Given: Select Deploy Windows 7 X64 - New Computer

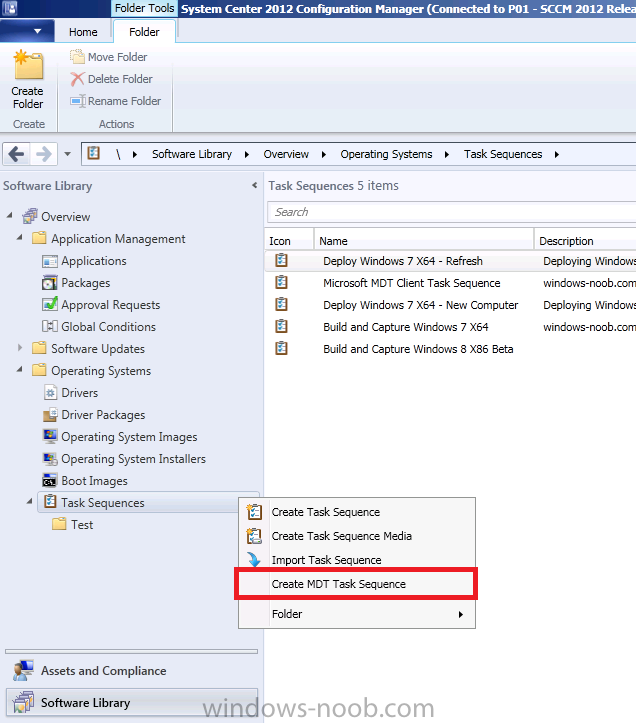Looking at the screenshot, I should coord(420,305).
